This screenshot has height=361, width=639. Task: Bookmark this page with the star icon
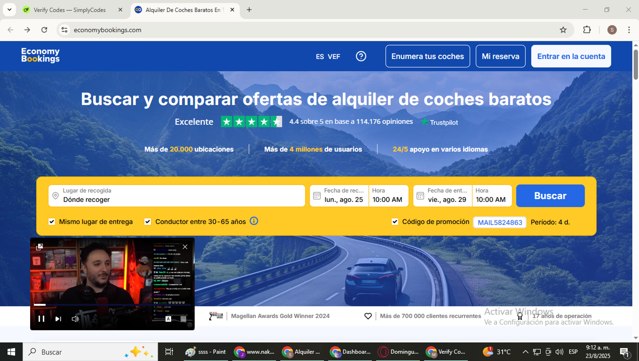coord(563,30)
